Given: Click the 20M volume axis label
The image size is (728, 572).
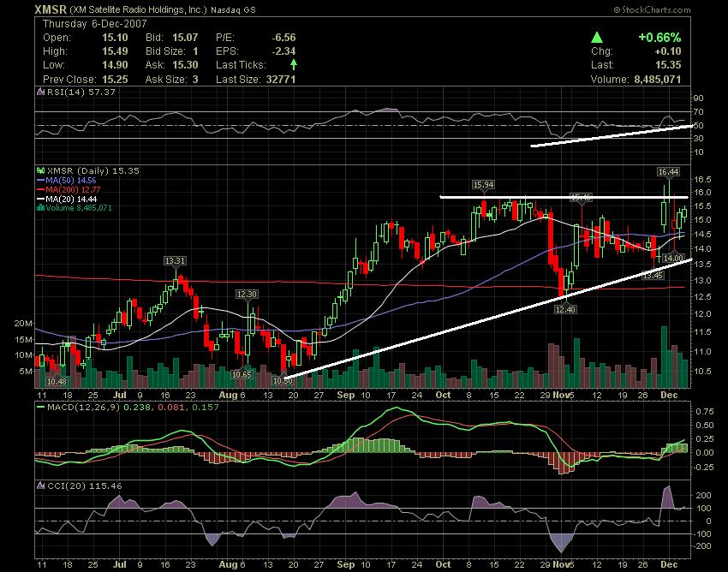Looking at the screenshot, I should click(23, 324).
